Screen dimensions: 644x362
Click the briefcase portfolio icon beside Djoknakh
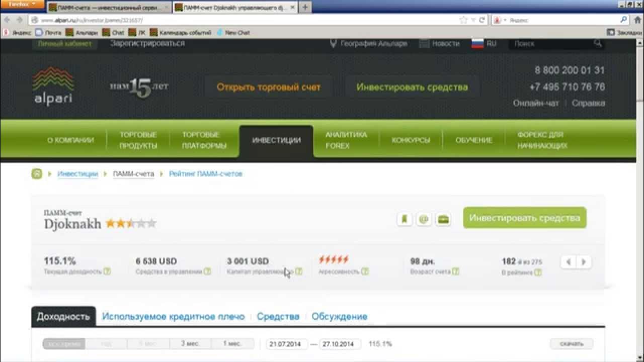443,219
